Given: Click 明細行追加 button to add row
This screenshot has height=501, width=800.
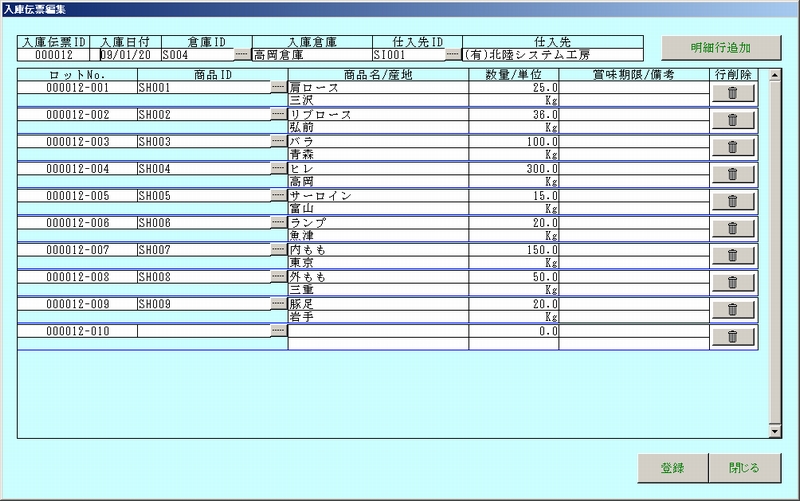Looking at the screenshot, I should (x=720, y=48).
